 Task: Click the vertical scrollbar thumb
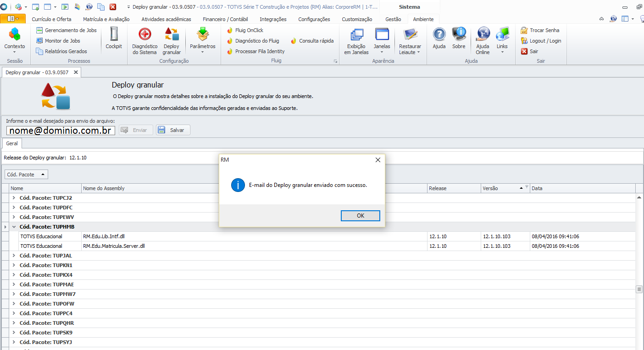pyautogui.click(x=638, y=289)
